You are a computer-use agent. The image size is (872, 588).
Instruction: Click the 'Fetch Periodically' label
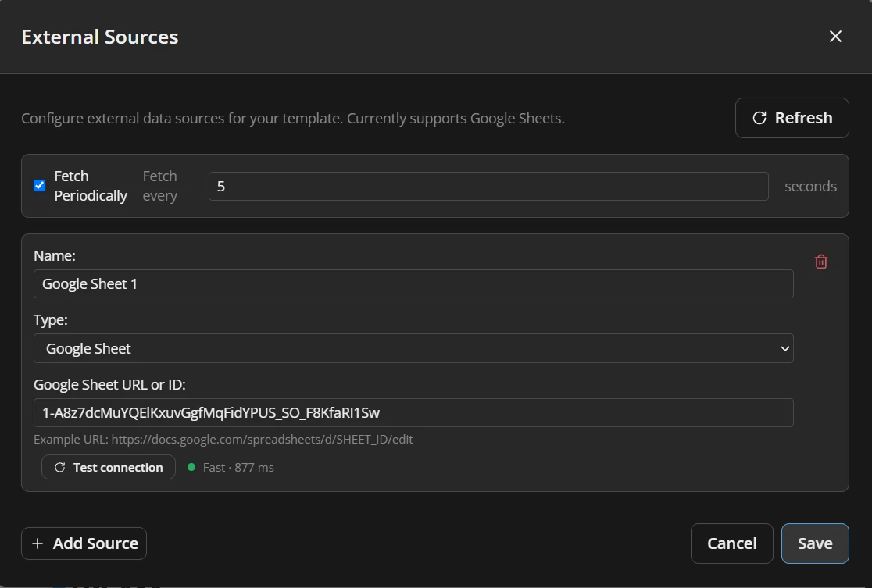coord(91,186)
